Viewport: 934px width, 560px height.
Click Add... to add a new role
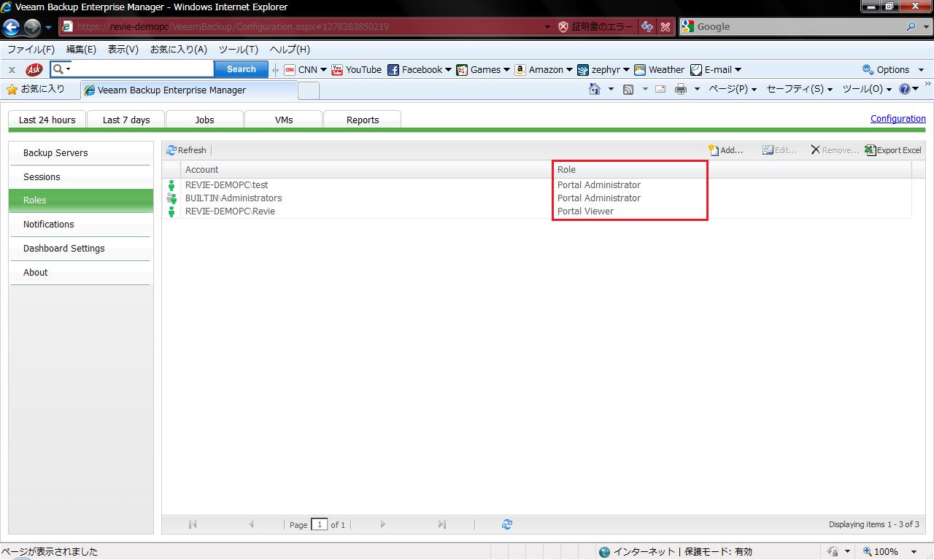pos(725,150)
